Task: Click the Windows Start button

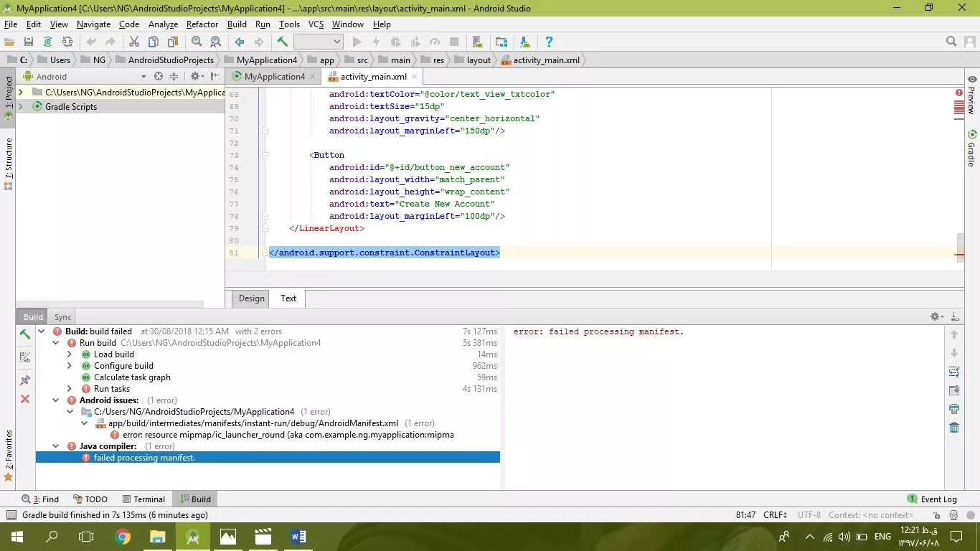Action: click(x=17, y=537)
